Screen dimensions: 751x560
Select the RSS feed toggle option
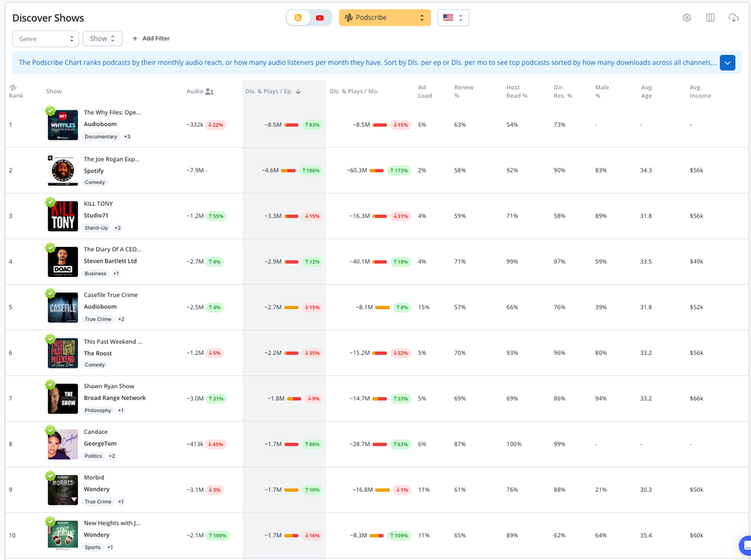click(298, 18)
